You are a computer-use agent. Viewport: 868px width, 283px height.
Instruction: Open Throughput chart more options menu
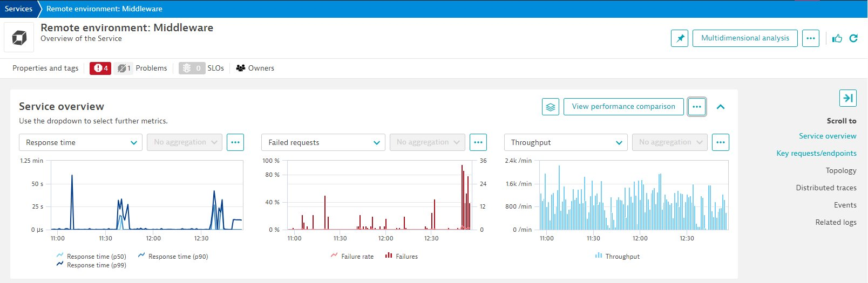coord(721,142)
